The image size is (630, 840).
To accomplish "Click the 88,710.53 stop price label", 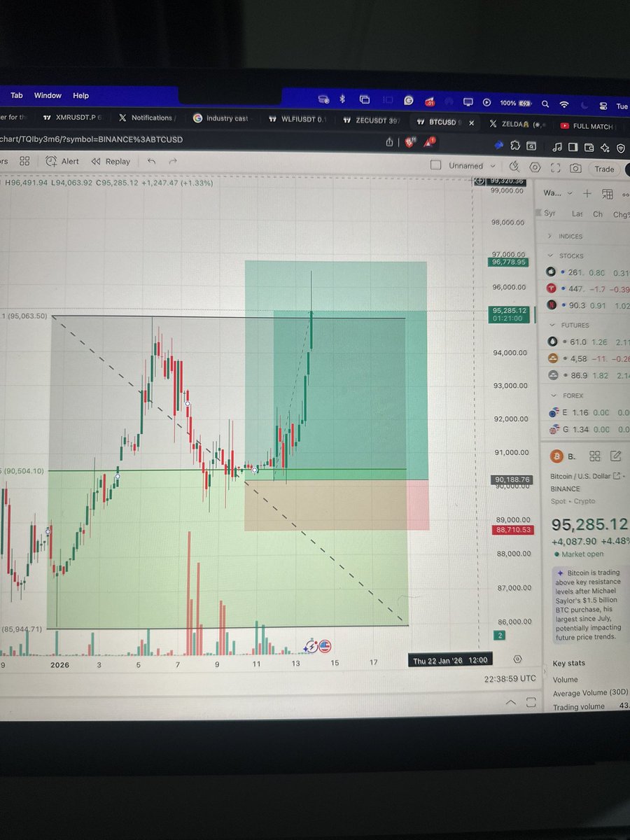I will [x=512, y=530].
